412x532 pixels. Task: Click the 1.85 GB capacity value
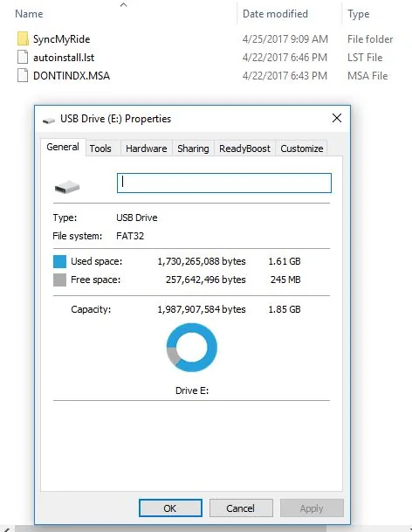tap(285, 309)
